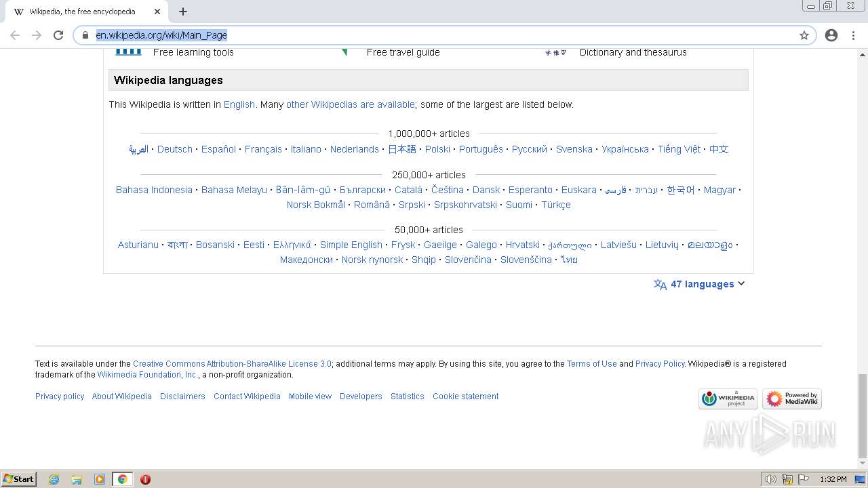Reload the Wikipedia page

[58, 35]
